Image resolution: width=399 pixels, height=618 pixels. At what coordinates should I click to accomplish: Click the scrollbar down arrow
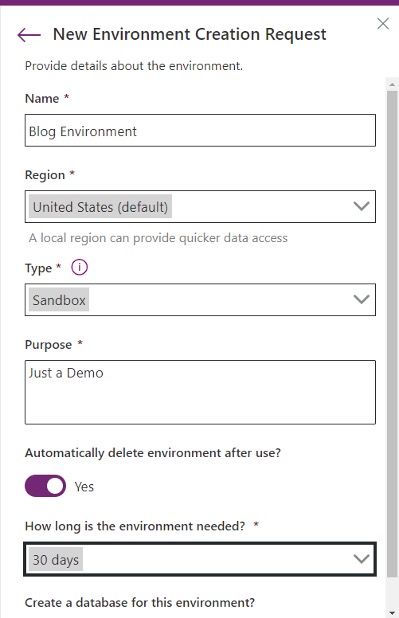(x=392, y=612)
